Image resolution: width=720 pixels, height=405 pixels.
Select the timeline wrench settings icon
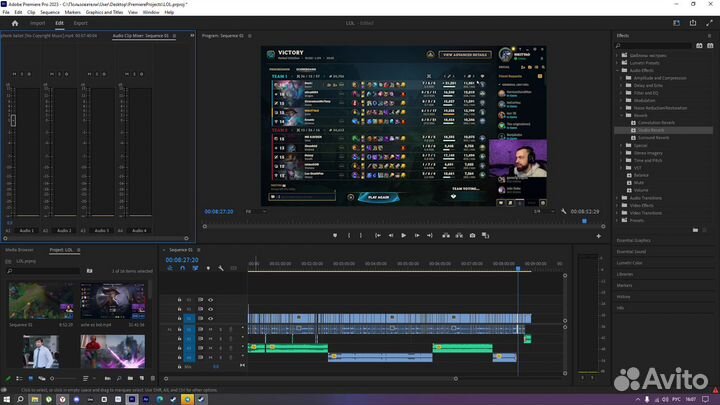coord(220,268)
